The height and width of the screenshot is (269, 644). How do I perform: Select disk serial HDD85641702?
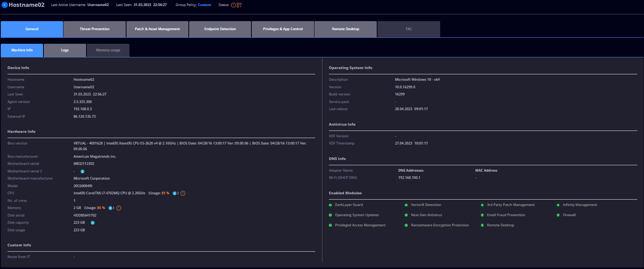(85, 215)
